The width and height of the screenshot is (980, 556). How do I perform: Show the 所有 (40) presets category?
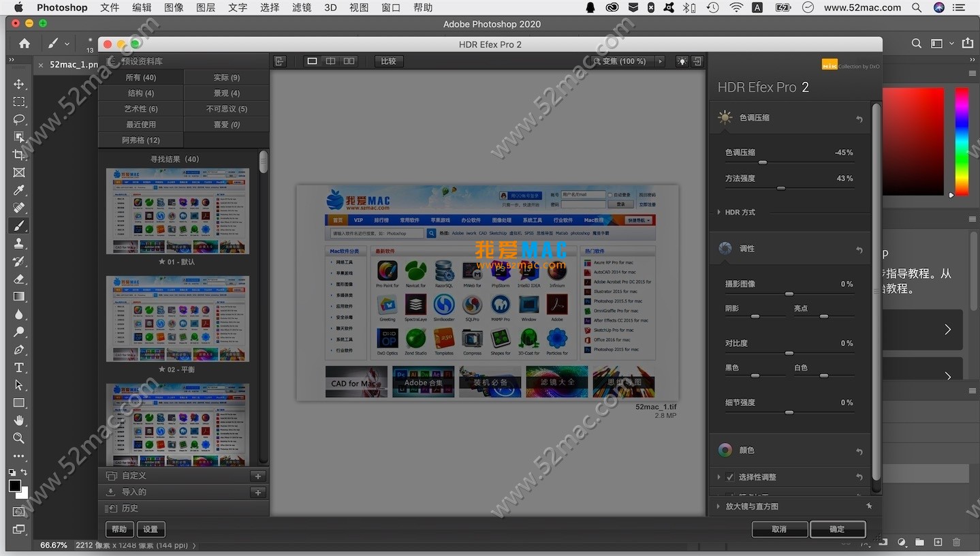coord(141,78)
